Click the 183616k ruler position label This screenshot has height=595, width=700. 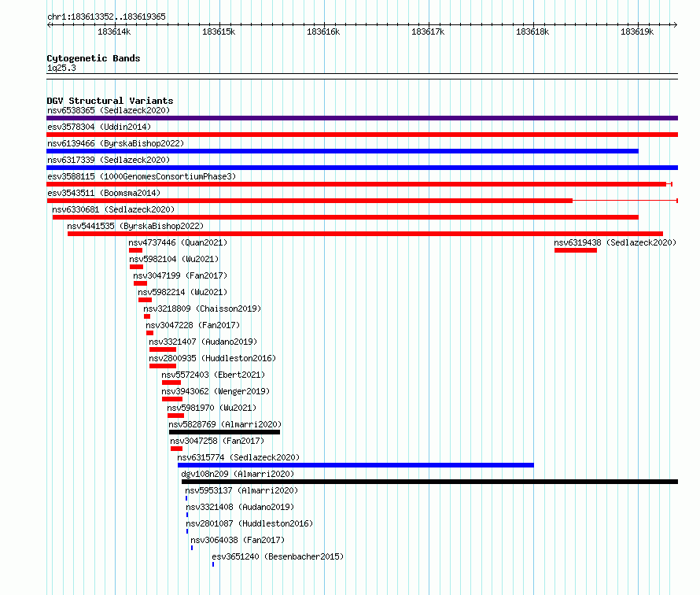pos(323,31)
